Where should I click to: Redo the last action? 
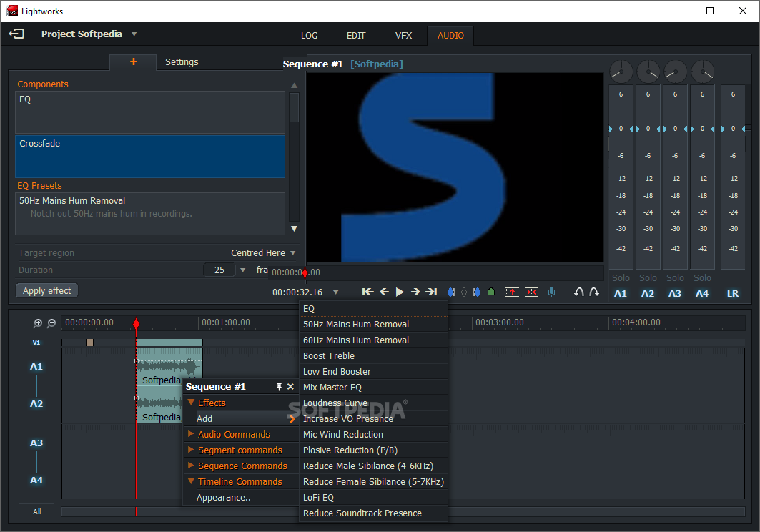click(594, 292)
